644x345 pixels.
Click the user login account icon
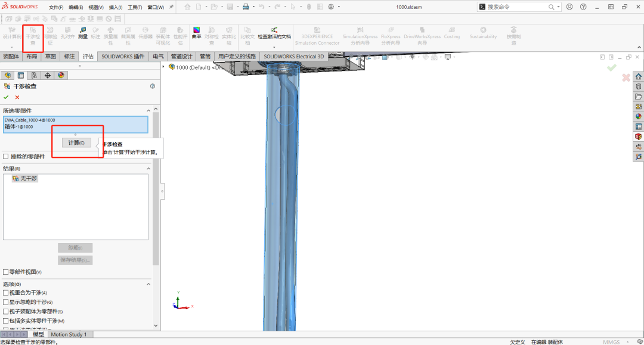(x=569, y=7)
